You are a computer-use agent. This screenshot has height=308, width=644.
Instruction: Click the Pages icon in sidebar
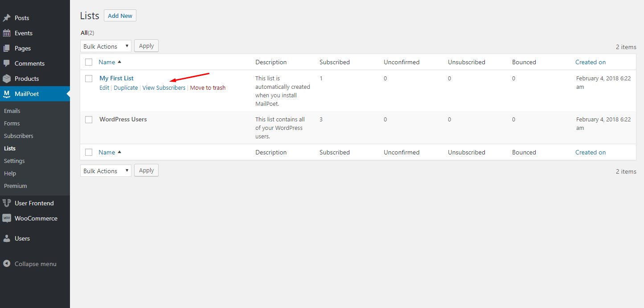[x=7, y=48]
